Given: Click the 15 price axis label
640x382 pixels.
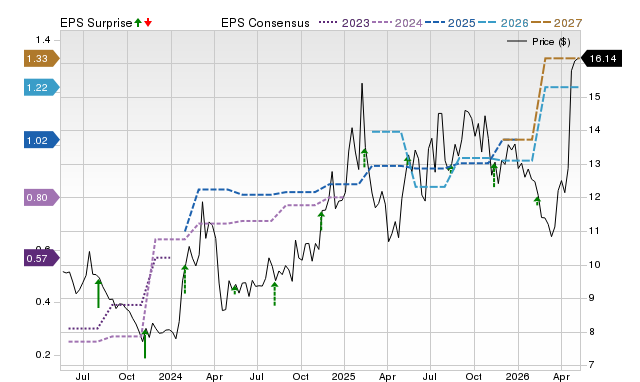Looking at the screenshot, I should (594, 97).
